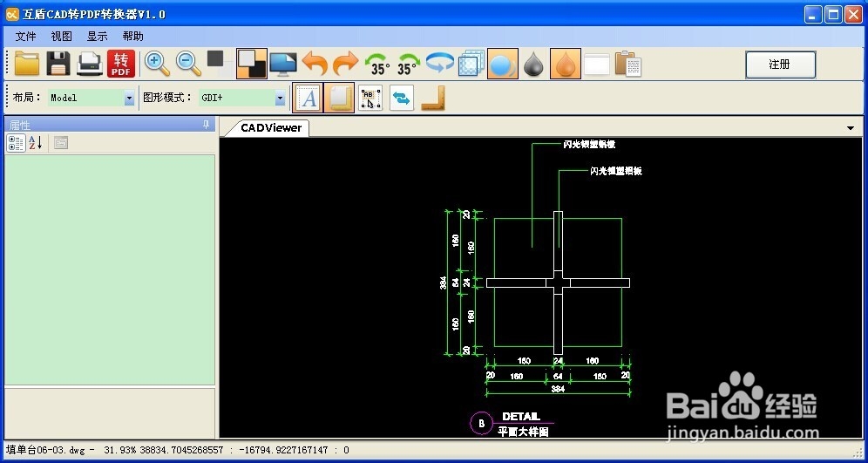
Task: Zoom out with the minus magnifier
Action: coord(189,64)
